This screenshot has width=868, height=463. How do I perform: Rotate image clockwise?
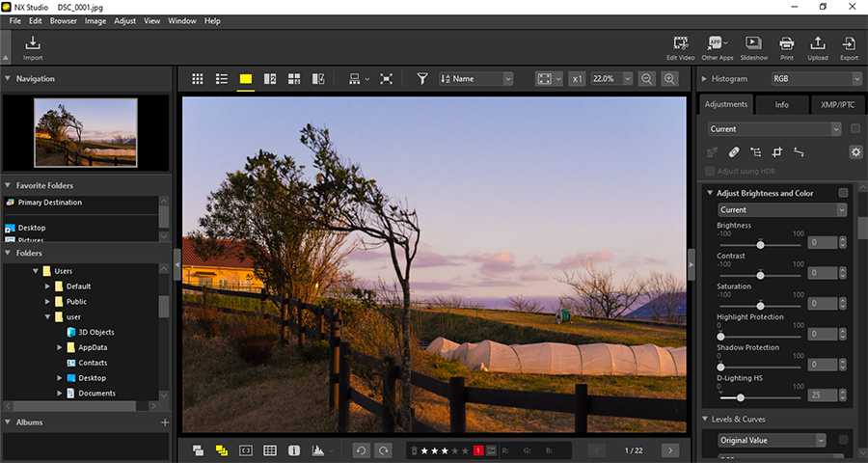point(383,450)
